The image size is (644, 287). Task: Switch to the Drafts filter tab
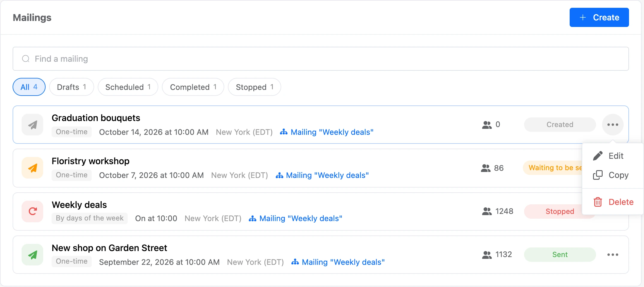point(72,87)
